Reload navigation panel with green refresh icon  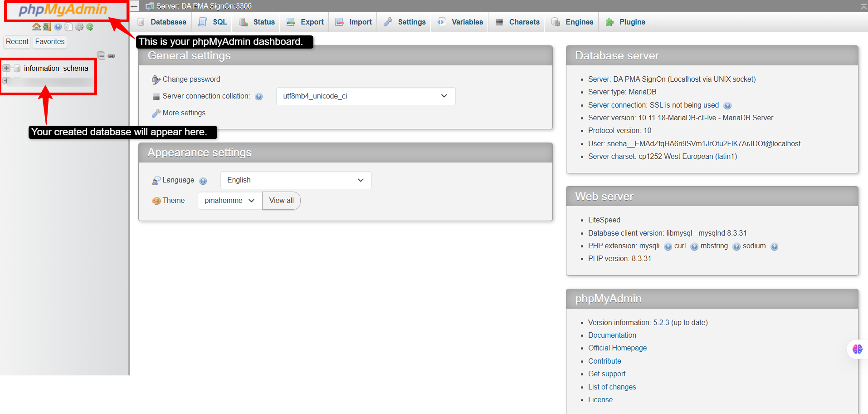pos(90,27)
